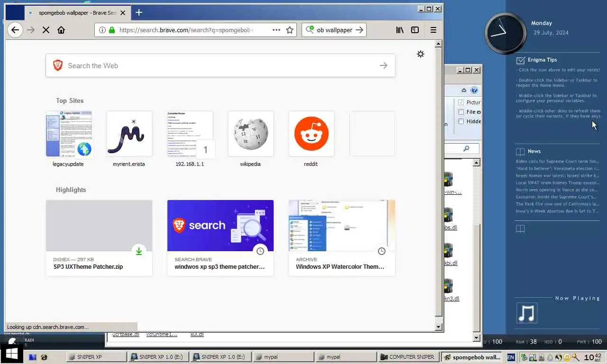Click the forward navigation arrow
Screen dimensions: 607x364
[x=31, y=30]
